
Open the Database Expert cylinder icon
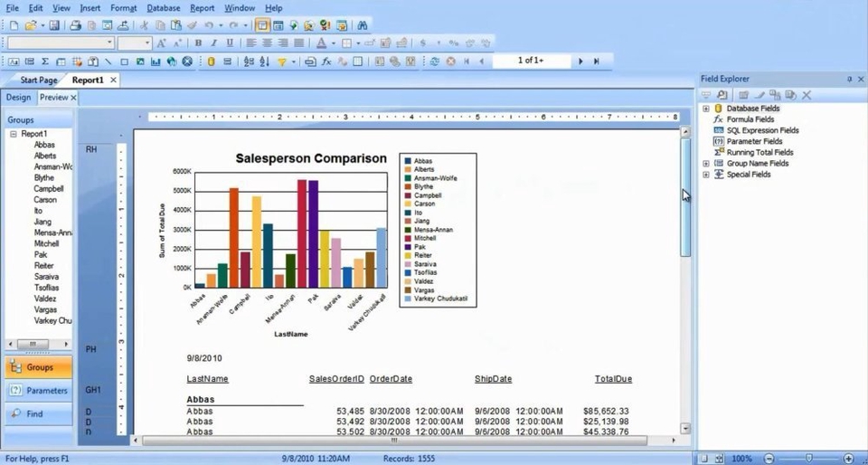point(211,62)
